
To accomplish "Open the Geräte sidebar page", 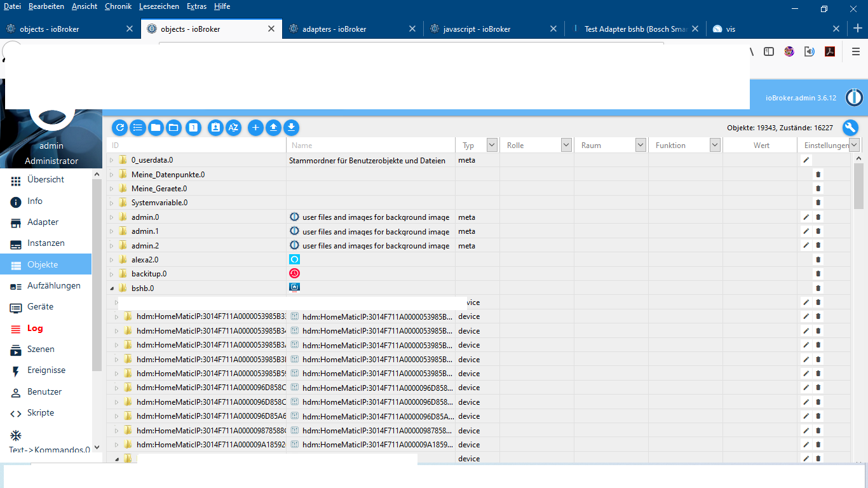I will 46,307.
